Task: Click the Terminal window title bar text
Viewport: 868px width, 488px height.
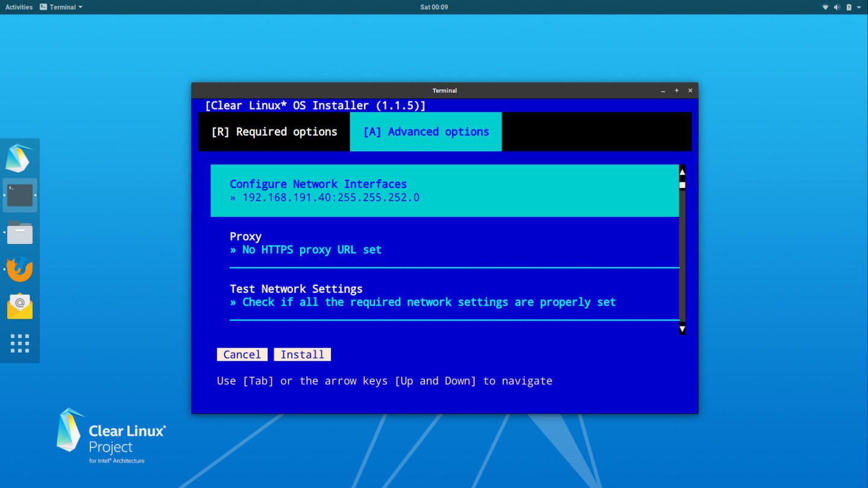Action: 445,90
